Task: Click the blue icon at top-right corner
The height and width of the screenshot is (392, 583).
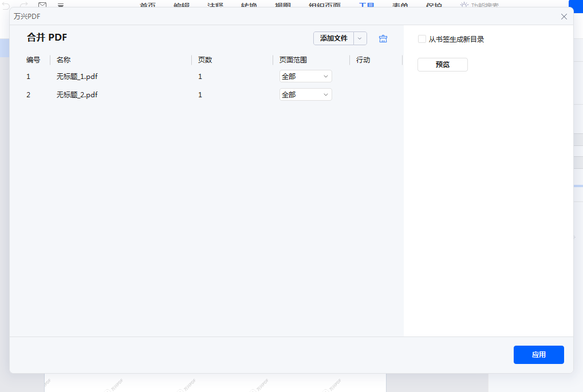Action: (576, 6)
